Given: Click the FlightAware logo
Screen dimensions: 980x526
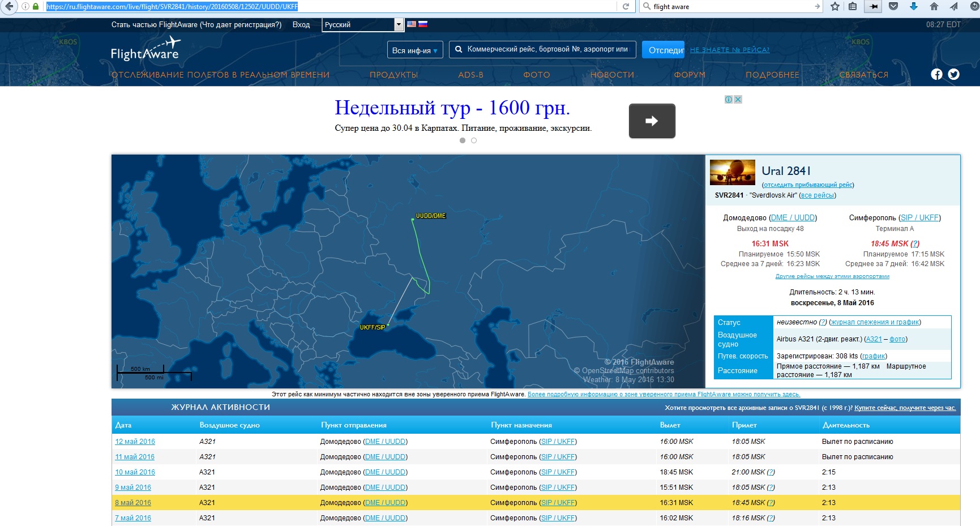Looking at the screenshot, I should (145, 50).
